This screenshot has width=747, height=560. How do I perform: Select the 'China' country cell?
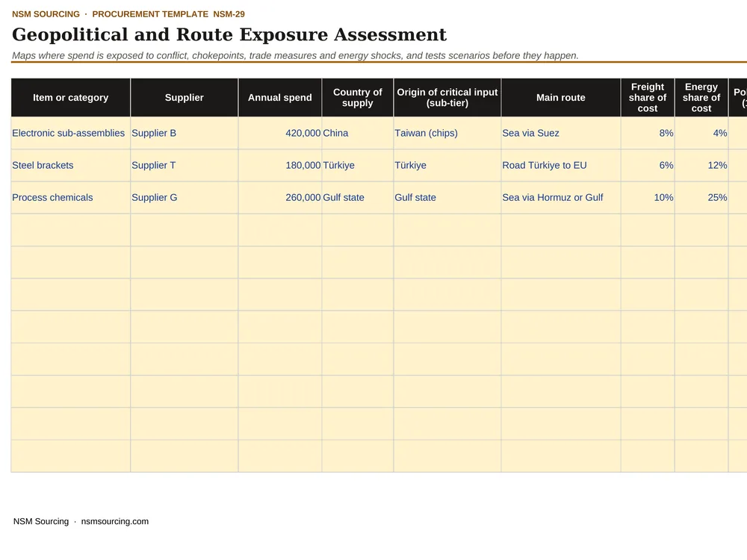coord(358,134)
